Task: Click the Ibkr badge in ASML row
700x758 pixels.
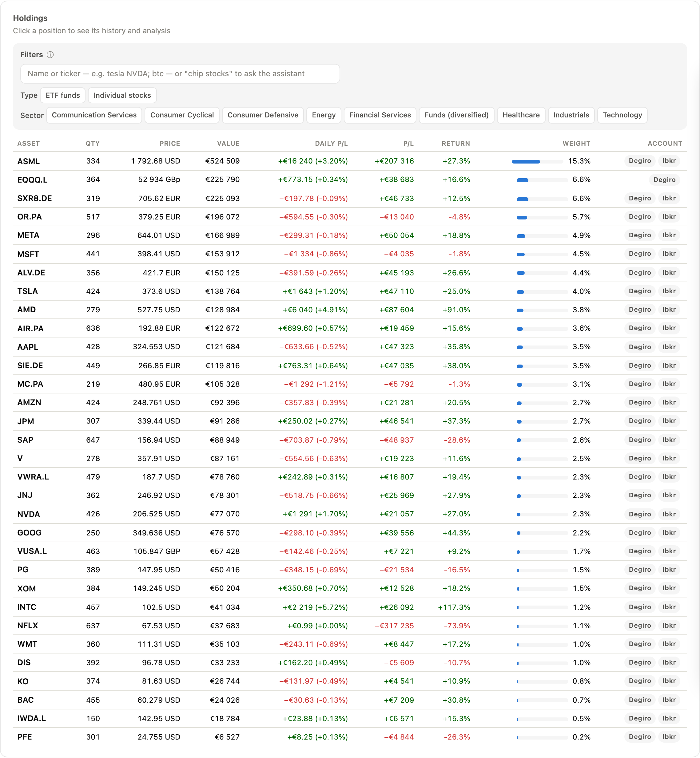Action: (669, 161)
